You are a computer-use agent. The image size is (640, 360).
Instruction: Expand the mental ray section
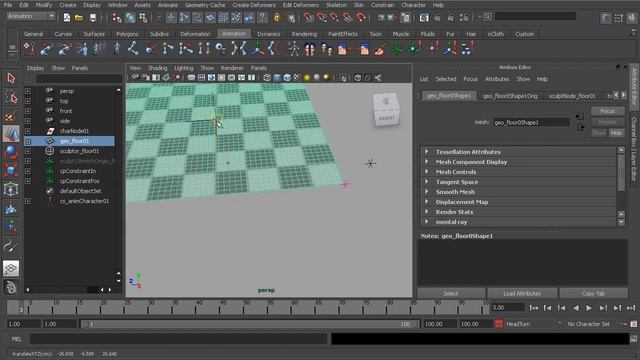427,222
